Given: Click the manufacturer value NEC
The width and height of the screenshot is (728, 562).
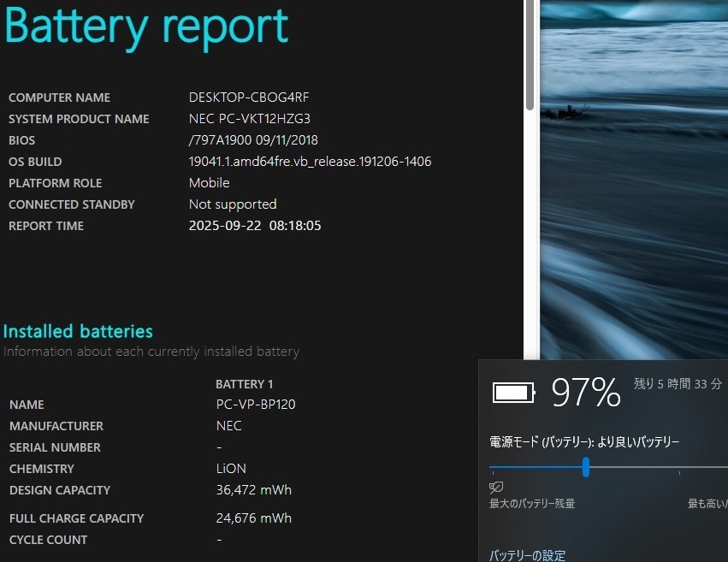Looking at the screenshot, I should [x=229, y=425].
